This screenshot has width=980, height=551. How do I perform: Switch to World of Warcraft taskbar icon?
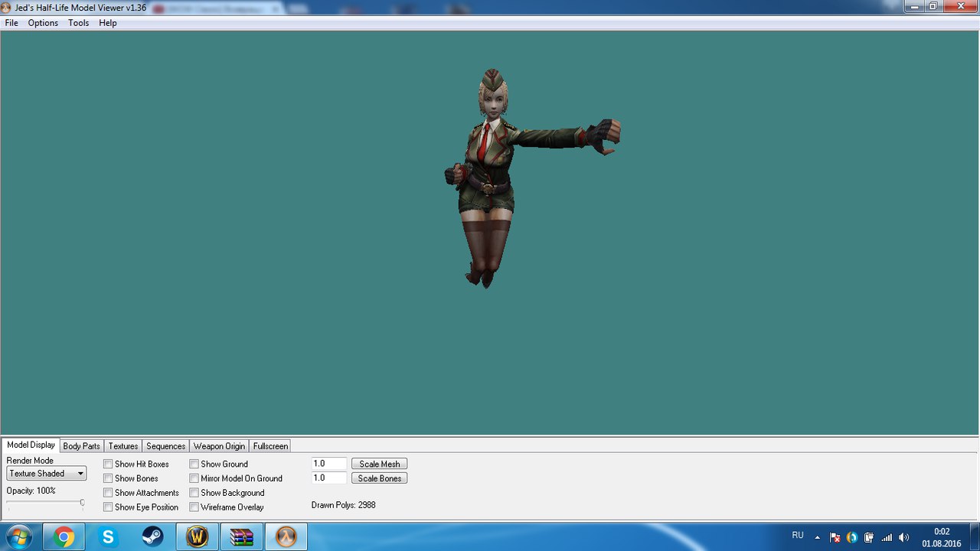[x=197, y=537]
